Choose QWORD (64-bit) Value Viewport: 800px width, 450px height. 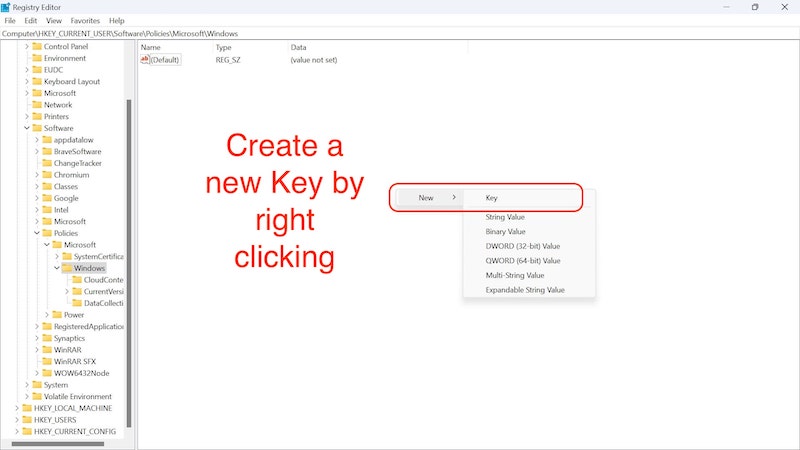(x=522, y=261)
